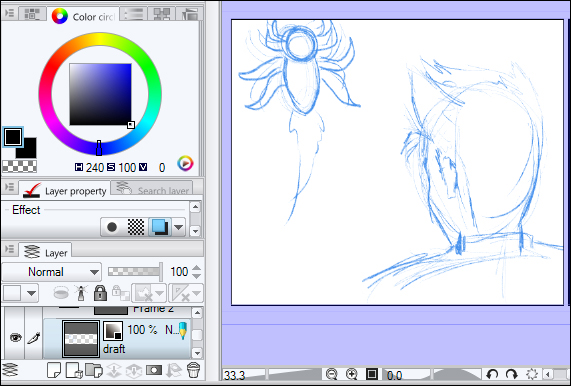The width and height of the screenshot is (571, 386).
Task: Open the effect options dropdown arrow
Action: 178,227
